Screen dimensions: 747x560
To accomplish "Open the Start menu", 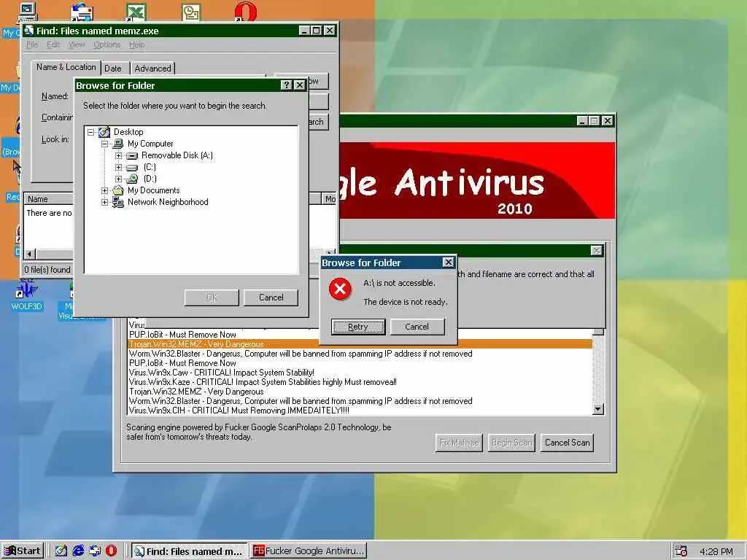I will (x=23, y=551).
